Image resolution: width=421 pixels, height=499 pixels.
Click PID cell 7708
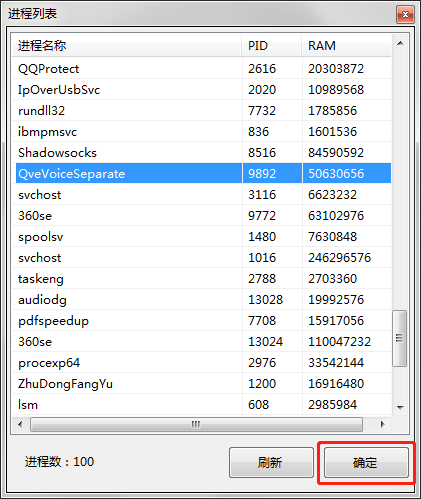(x=262, y=321)
